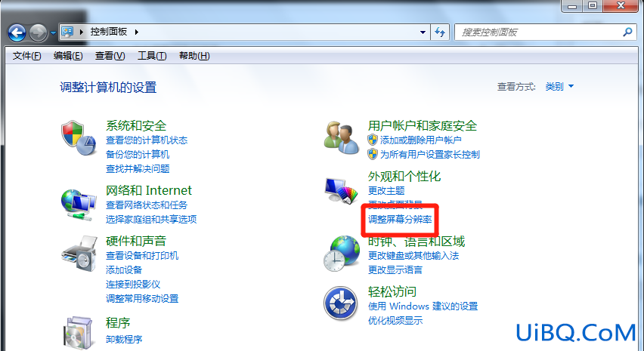Open the address bar history dropdown
The height and width of the screenshot is (351, 644).
point(423,32)
